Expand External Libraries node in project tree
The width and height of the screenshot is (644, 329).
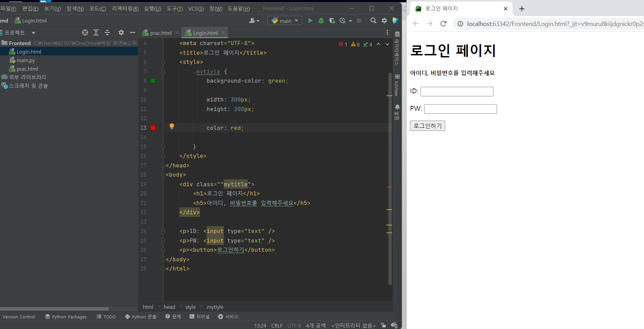(x=27, y=77)
